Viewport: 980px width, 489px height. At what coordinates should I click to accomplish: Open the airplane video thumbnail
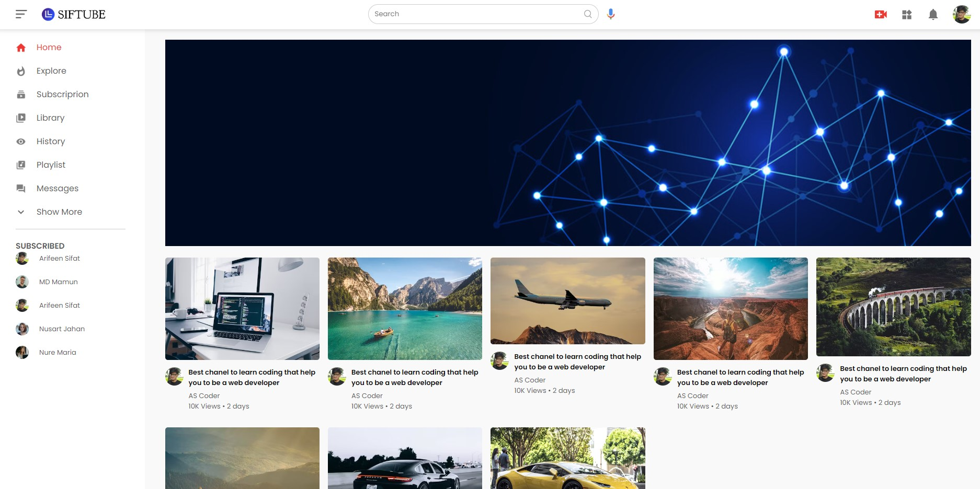pyautogui.click(x=567, y=301)
